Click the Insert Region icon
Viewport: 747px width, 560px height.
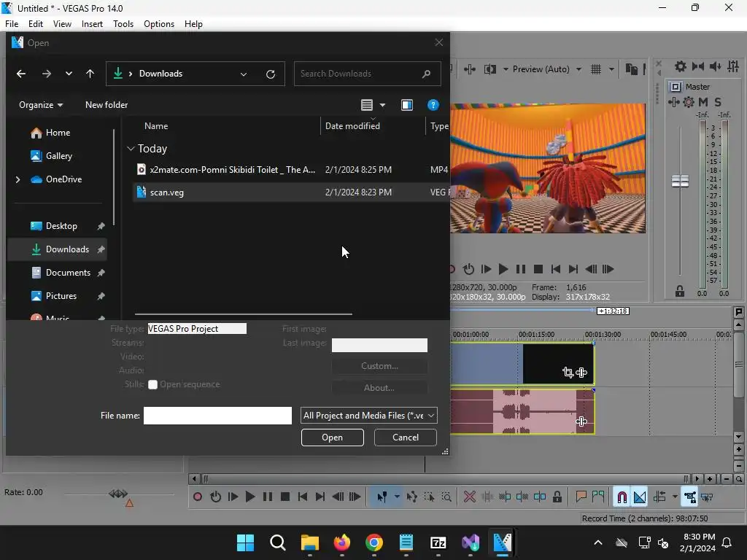click(x=598, y=497)
